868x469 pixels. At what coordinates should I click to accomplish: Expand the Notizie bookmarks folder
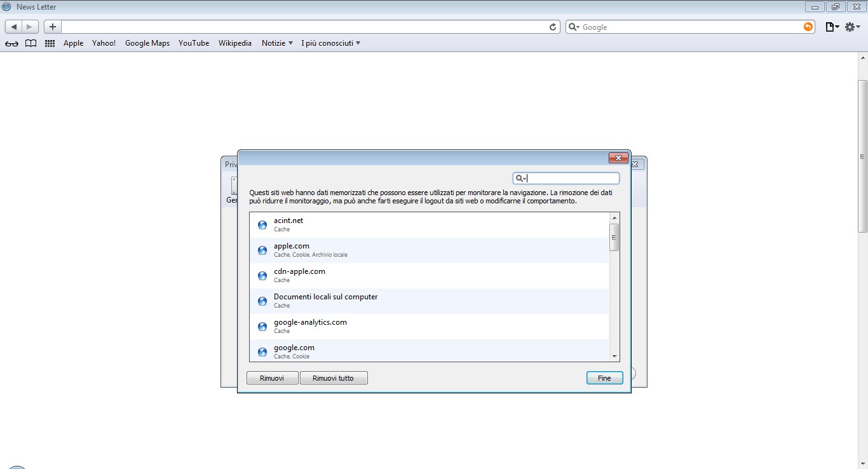point(277,43)
